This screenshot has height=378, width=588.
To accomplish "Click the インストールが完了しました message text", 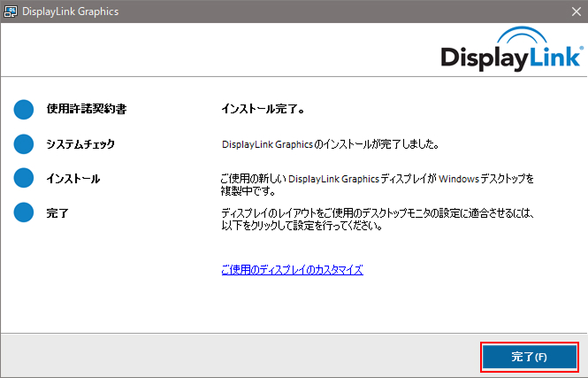I will pyautogui.click(x=330, y=143).
